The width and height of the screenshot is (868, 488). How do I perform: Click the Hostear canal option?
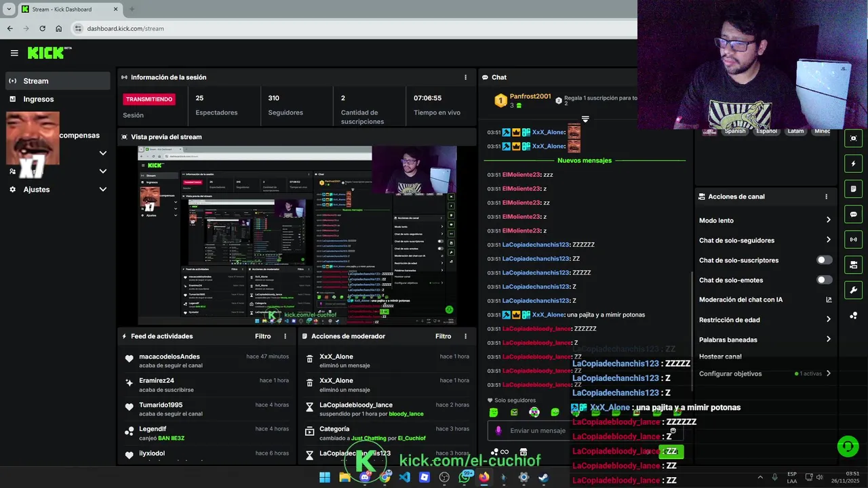(720, 357)
